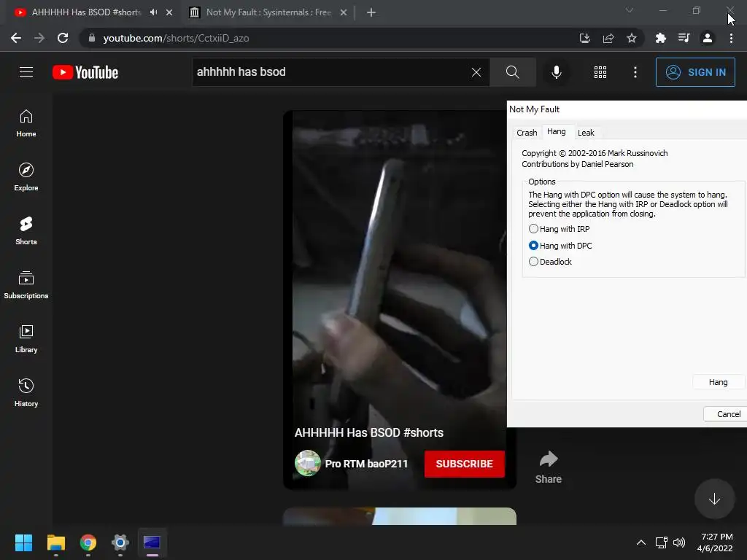The image size is (747, 560).
Task: Click the share page icon in address bar
Action: pyautogui.click(x=608, y=38)
